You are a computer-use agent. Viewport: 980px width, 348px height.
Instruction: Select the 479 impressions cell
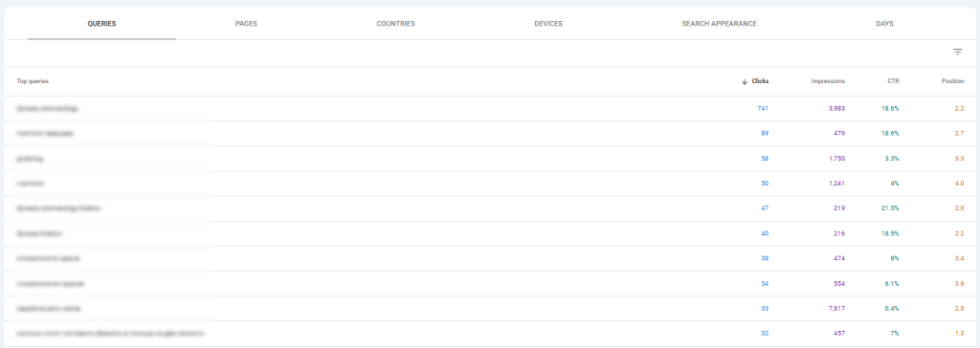[839, 134]
